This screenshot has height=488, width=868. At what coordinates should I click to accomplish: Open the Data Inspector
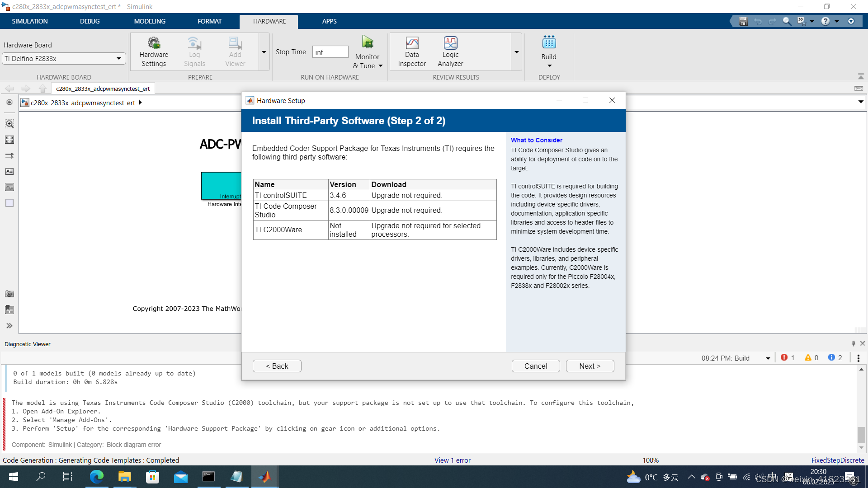point(411,51)
